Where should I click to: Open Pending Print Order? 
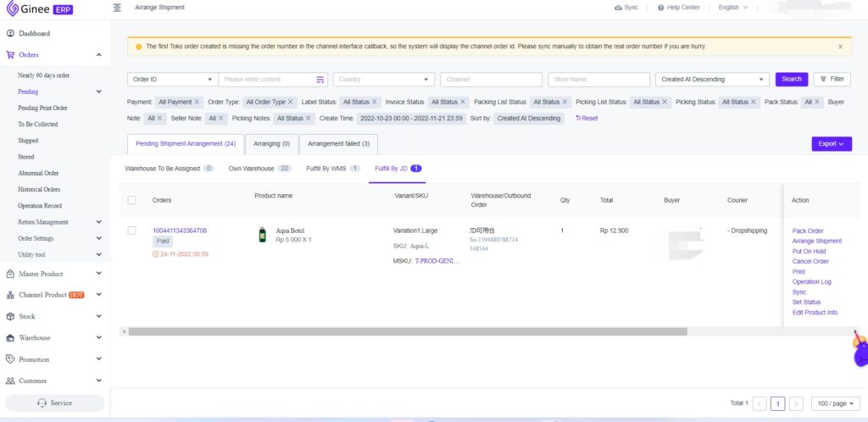[x=42, y=108]
